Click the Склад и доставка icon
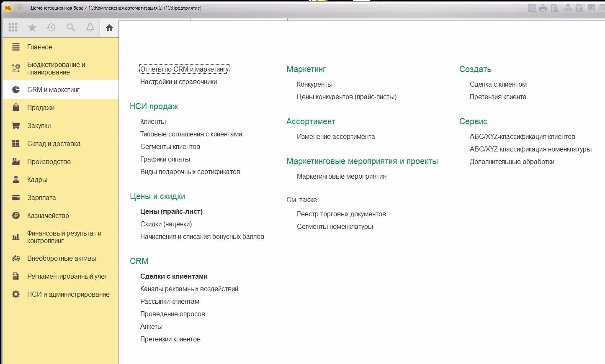The width and height of the screenshot is (605, 364). (x=16, y=144)
